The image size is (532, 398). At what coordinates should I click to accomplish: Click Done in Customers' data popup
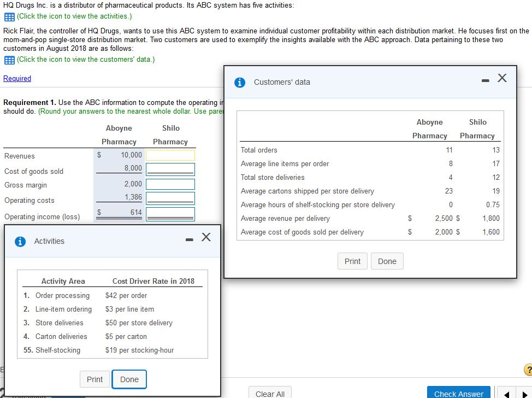387,261
